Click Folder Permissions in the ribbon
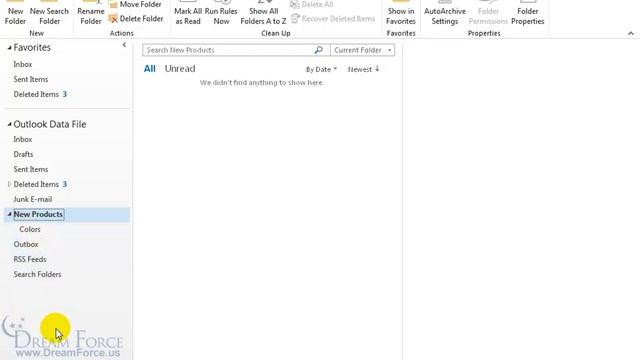This screenshot has height=360, width=640. click(x=488, y=13)
